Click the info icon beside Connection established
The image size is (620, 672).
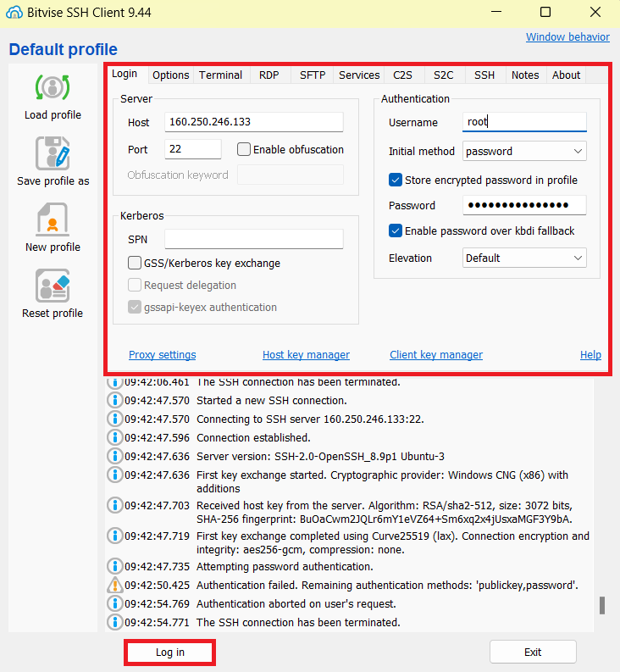[115, 437]
